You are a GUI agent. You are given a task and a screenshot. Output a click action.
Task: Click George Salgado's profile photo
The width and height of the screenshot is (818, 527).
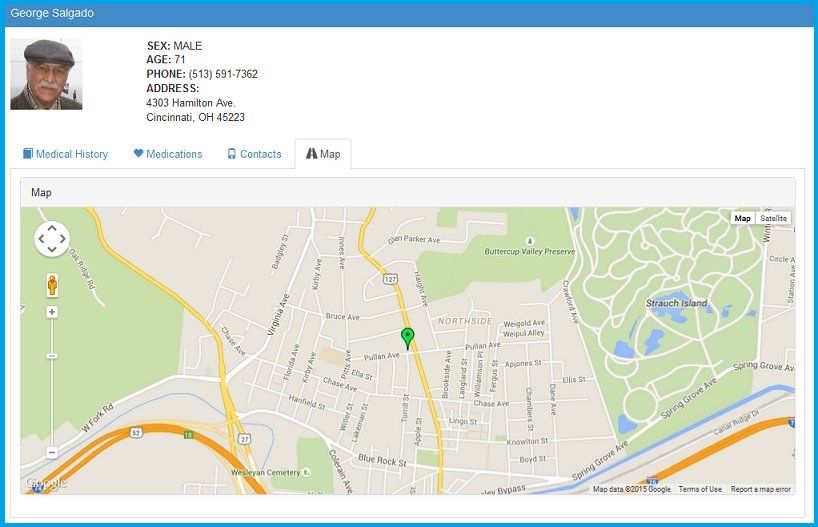coord(46,74)
